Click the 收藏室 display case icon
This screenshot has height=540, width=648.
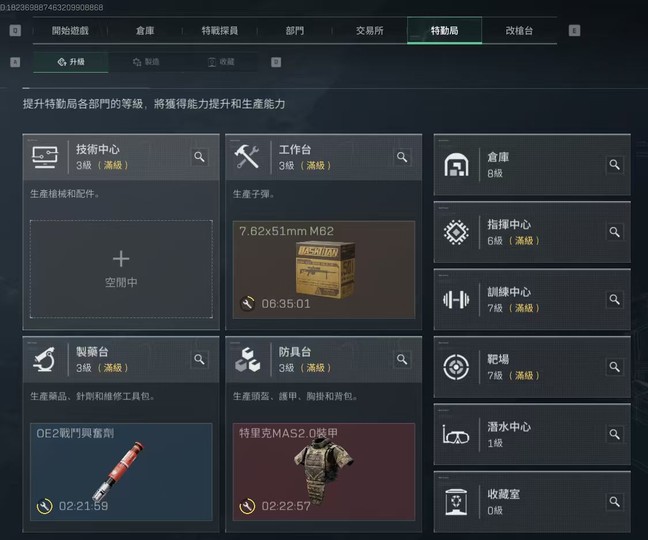click(456, 502)
